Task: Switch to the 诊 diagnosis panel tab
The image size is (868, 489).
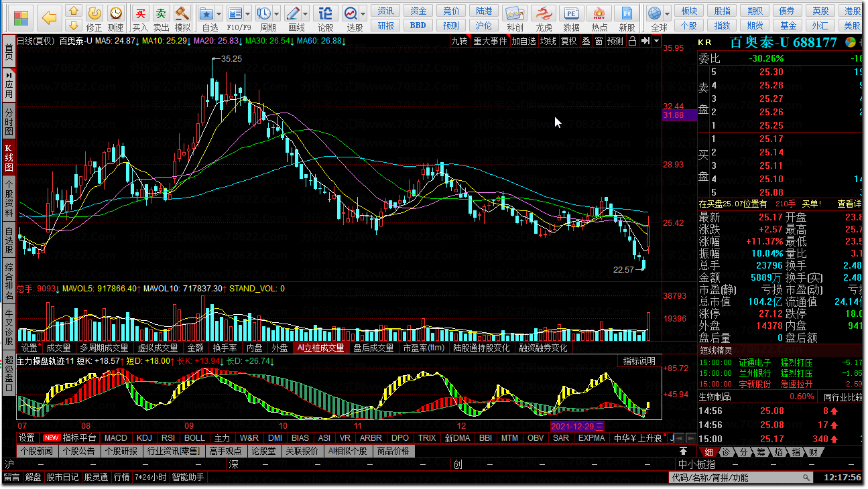Action: [x=726, y=452]
